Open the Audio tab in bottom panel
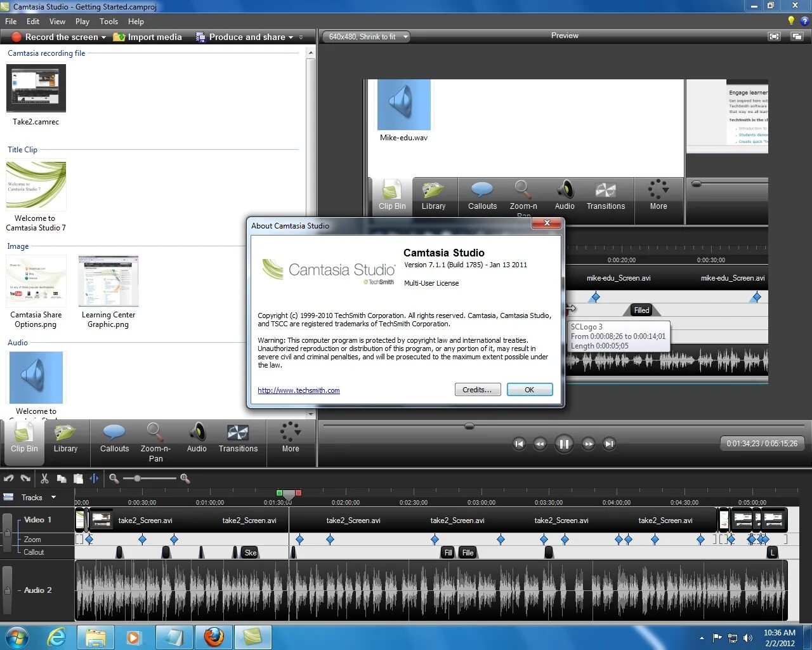 tap(197, 438)
